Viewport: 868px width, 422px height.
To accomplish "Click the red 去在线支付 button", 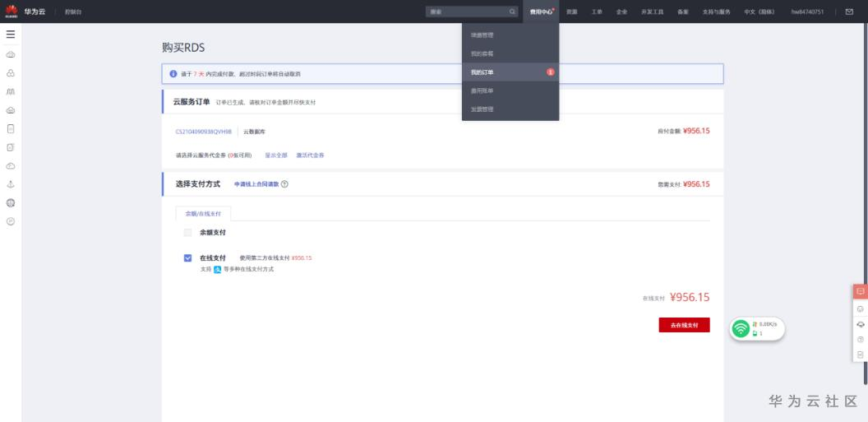I will 684,325.
